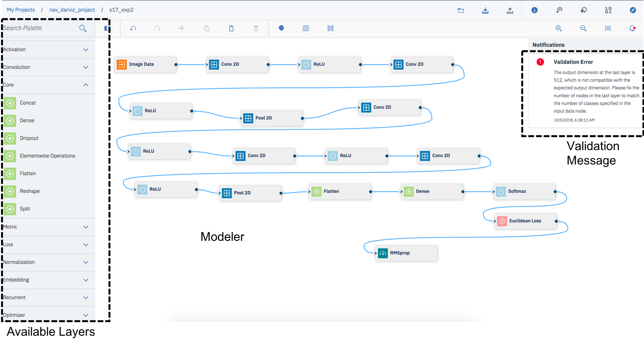The image size is (644, 346).
Task: Download the model flow
Action: (x=486, y=10)
